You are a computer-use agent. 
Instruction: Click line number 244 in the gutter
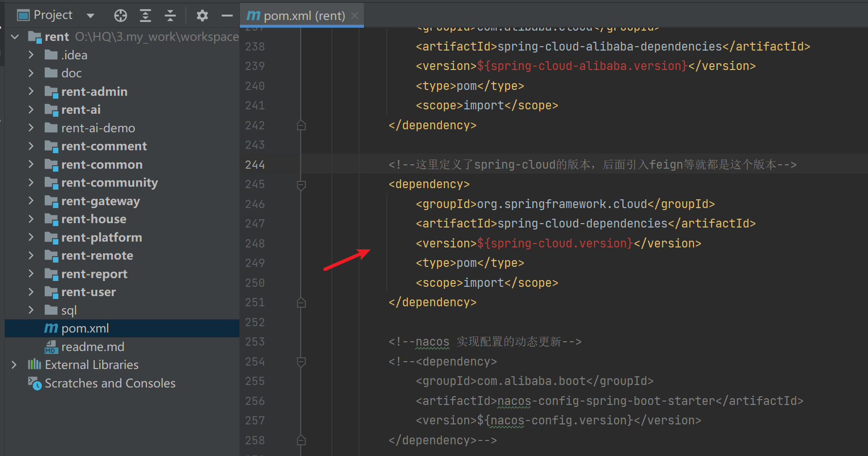coord(254,164)
